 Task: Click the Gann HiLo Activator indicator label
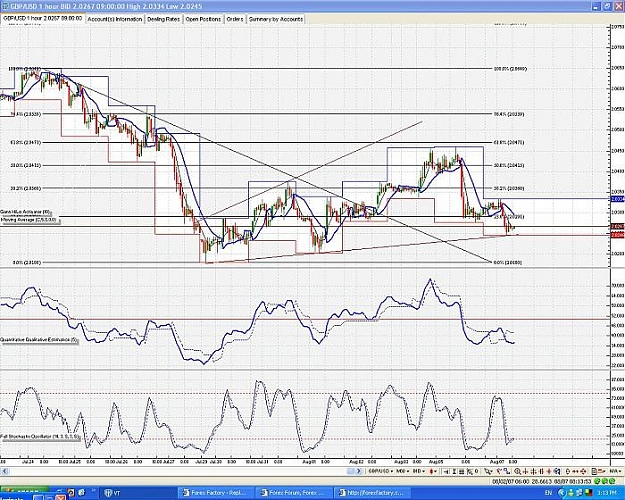[26, 212]
